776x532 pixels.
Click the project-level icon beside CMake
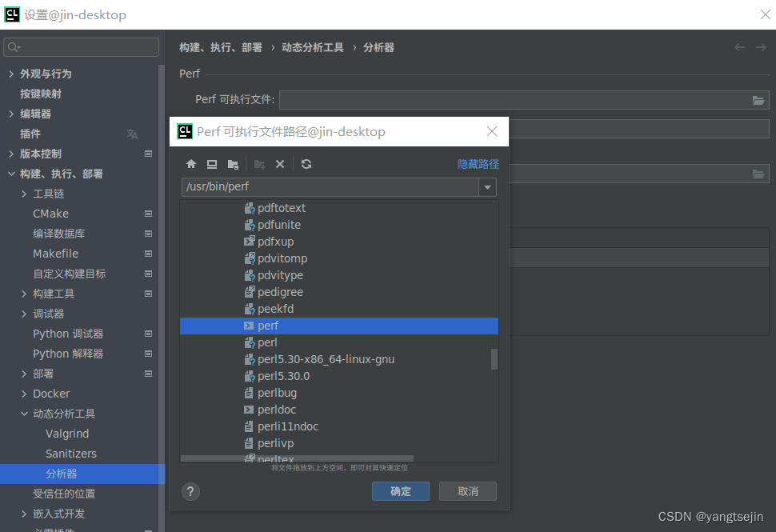[148, 214]
